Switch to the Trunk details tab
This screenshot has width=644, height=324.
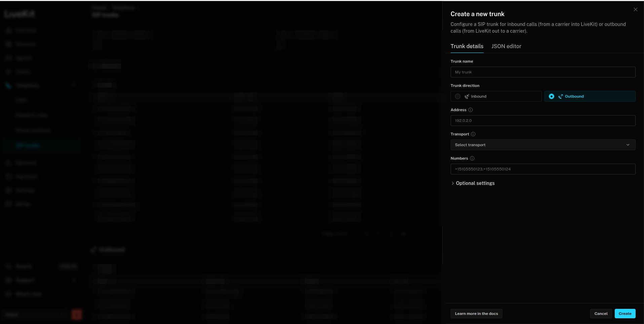coord(467,46)
